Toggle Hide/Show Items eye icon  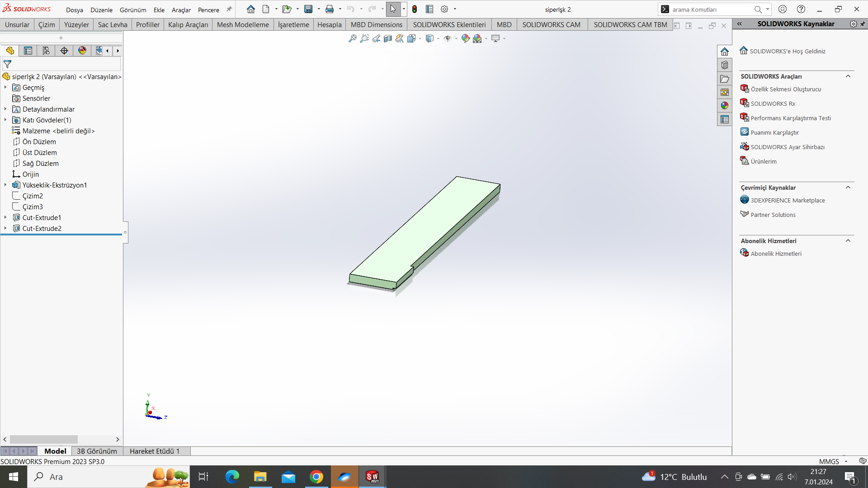coord(448,39)
